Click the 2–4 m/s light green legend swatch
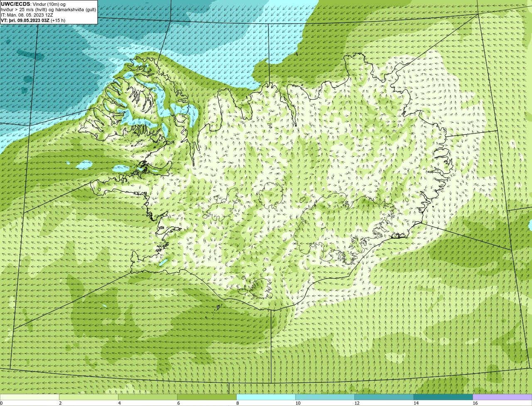The width and height of the screenshot is (532, 406). [89, 397]
